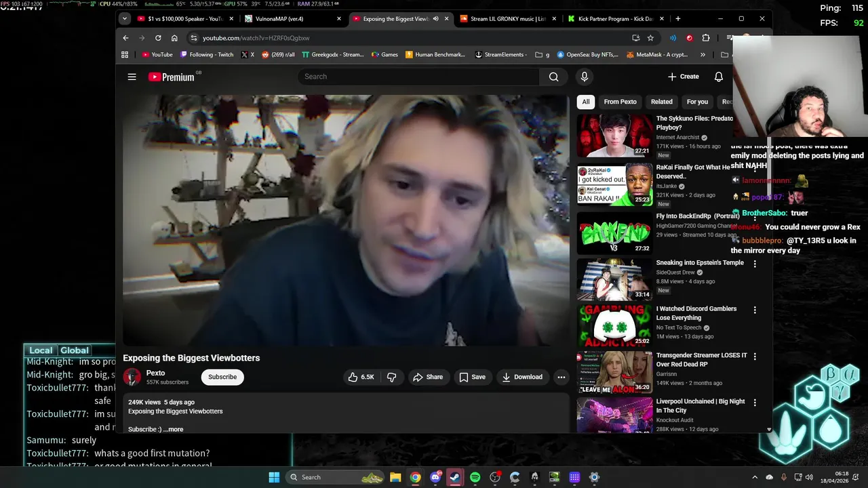Open Pexto channel avatar
This screenshot has height=488, width=868.
[x=132, y=377]
